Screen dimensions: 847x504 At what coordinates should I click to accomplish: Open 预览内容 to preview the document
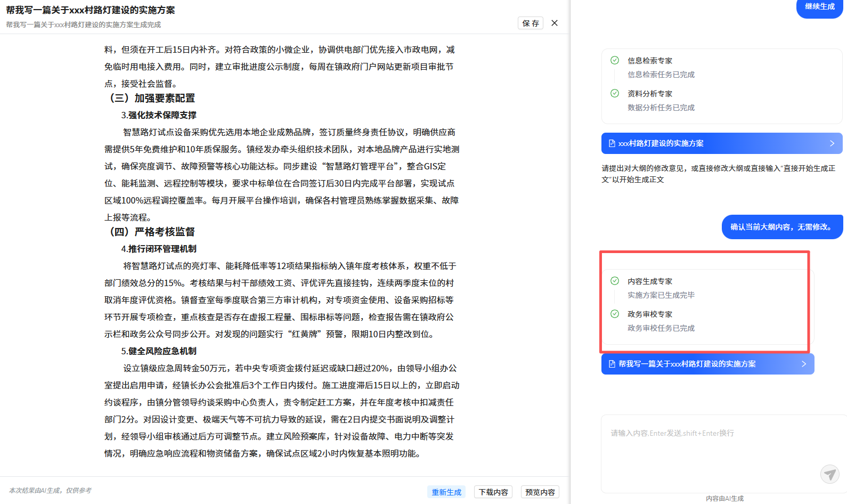pos(540,492)
